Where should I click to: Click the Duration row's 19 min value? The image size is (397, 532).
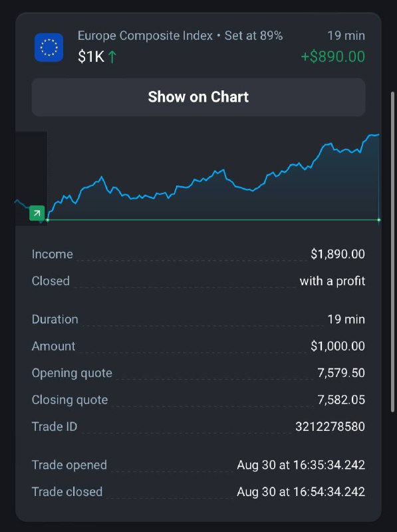tap(346, 319)
